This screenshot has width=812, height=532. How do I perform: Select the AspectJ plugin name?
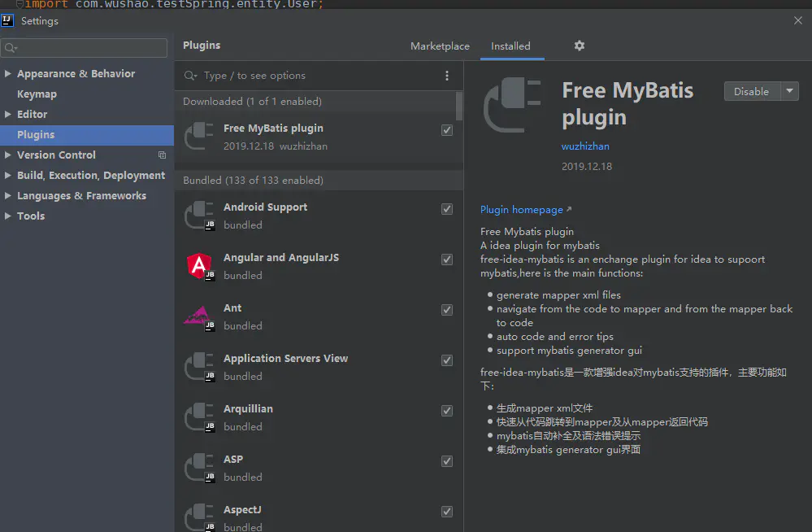[242, 509]
